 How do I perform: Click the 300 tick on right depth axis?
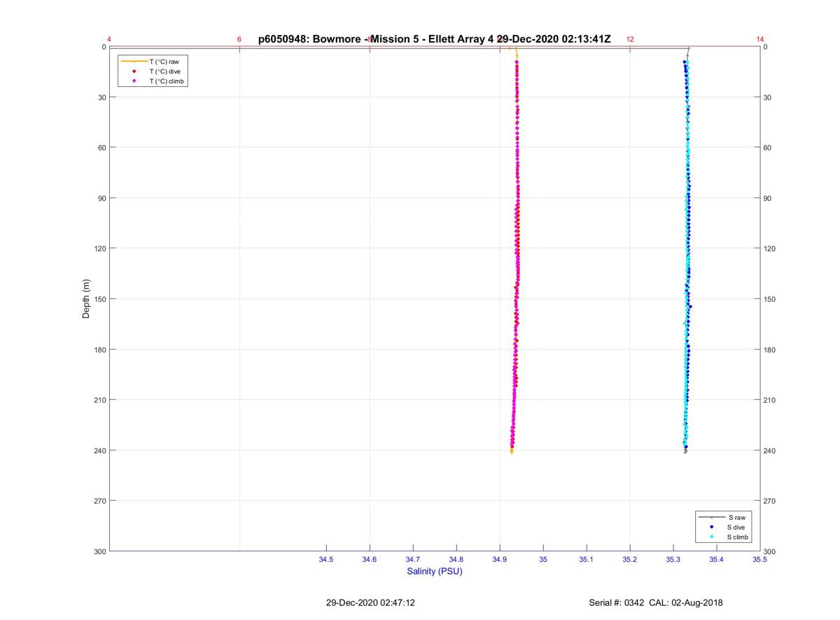(769, 552)
